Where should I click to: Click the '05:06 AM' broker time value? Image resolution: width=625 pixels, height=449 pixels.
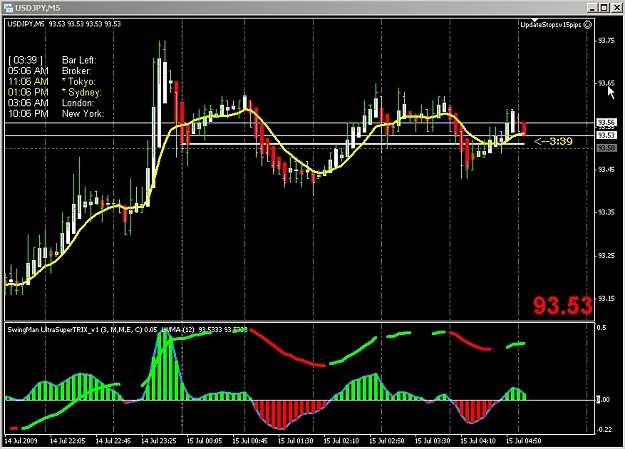(x=28, y=71)
